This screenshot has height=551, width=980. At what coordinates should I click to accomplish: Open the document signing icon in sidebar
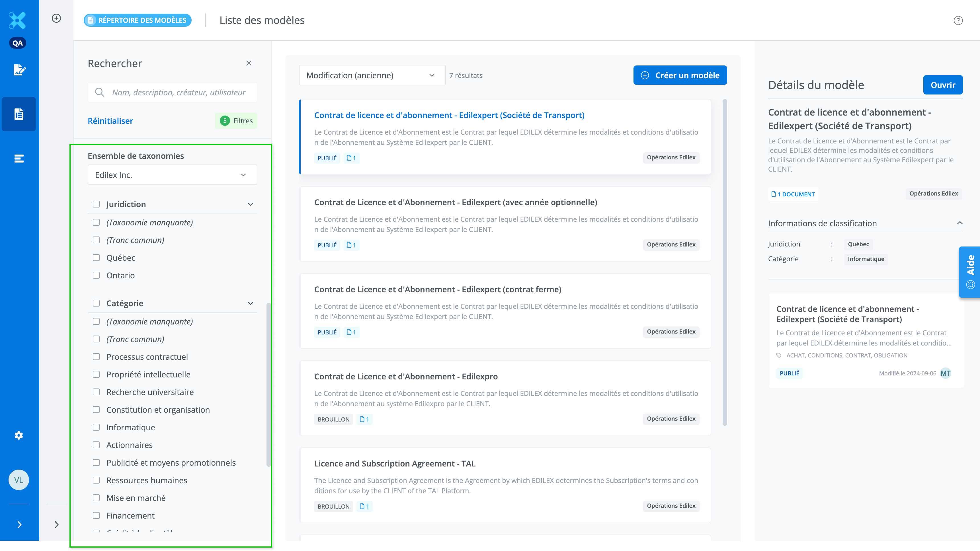(19, 70)
